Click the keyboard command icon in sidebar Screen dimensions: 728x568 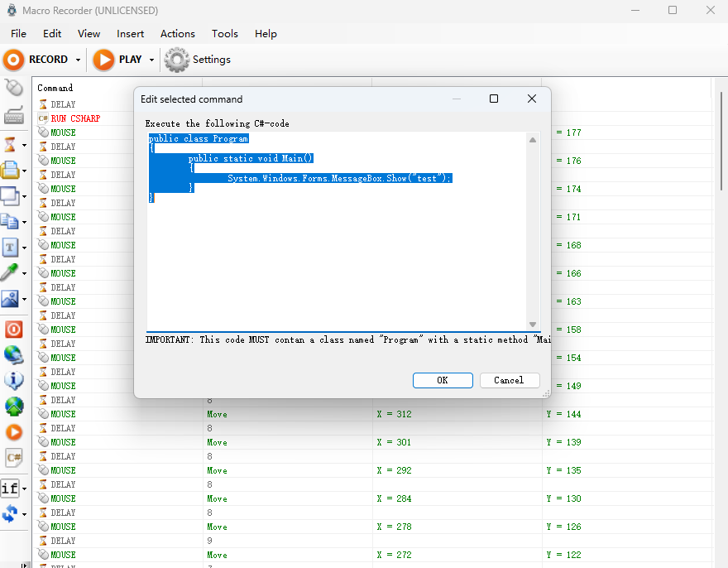point(13,115)
